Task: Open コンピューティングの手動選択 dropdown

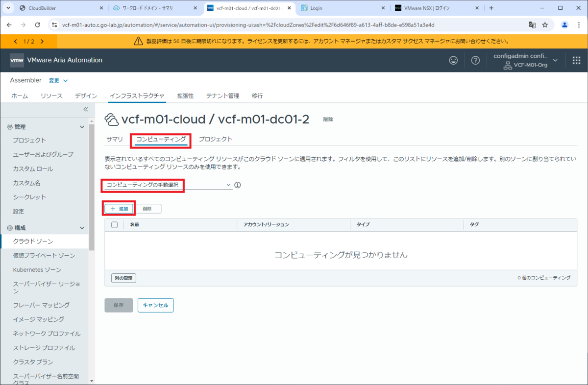Action: pos(168,185)
